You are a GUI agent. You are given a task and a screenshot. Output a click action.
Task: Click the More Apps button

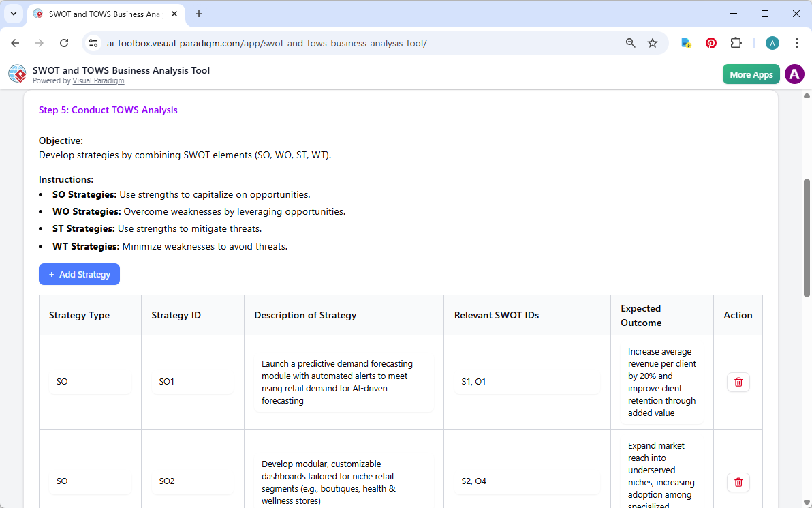(751, 74)
